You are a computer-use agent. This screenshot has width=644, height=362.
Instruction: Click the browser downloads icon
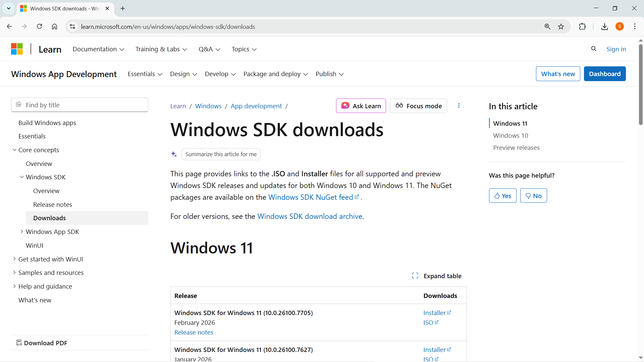click(x=604, y=26)
